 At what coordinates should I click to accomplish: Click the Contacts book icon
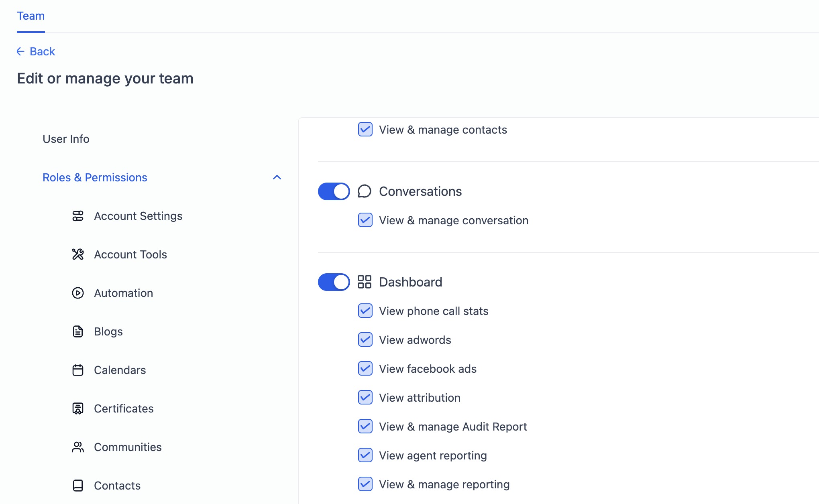pyautogui.click(x=78, y=486)
